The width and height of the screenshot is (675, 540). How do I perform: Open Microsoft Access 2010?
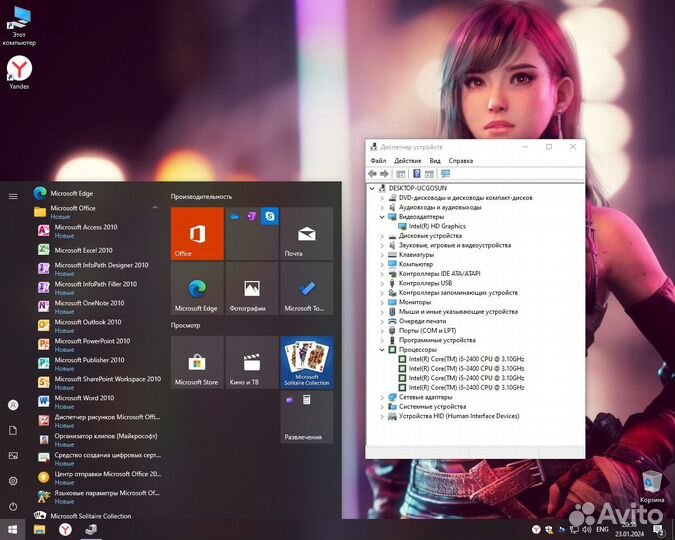[x=99, y=231]
